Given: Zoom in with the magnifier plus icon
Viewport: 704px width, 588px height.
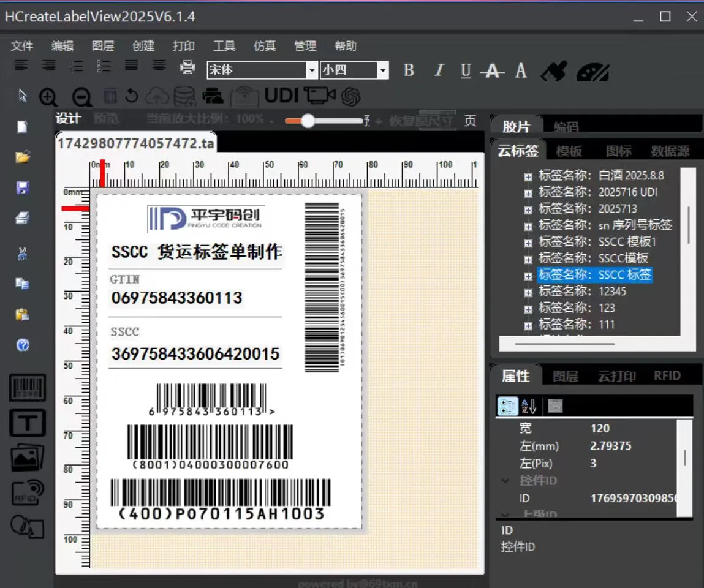Looking at the screenshot, I should point(48,97).
